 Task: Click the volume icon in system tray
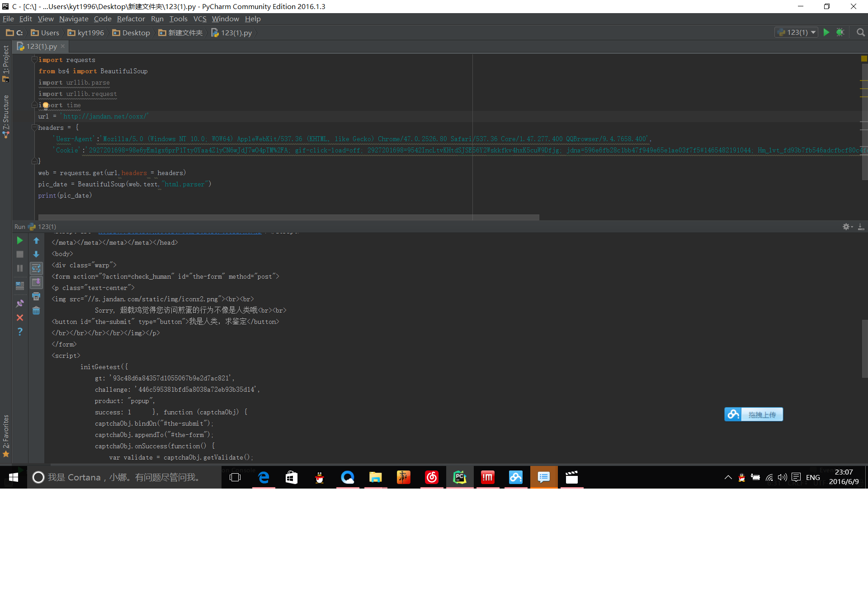(x=782, y=477)
